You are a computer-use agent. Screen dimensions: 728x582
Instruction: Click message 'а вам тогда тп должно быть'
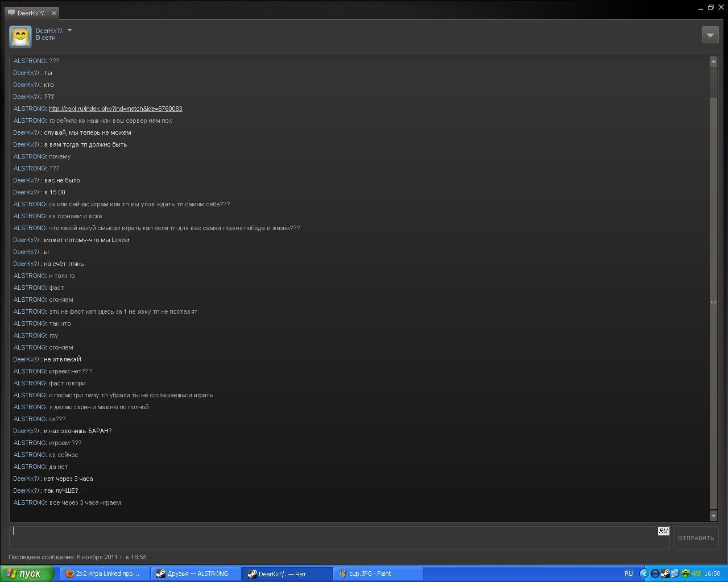pos(85,144)
